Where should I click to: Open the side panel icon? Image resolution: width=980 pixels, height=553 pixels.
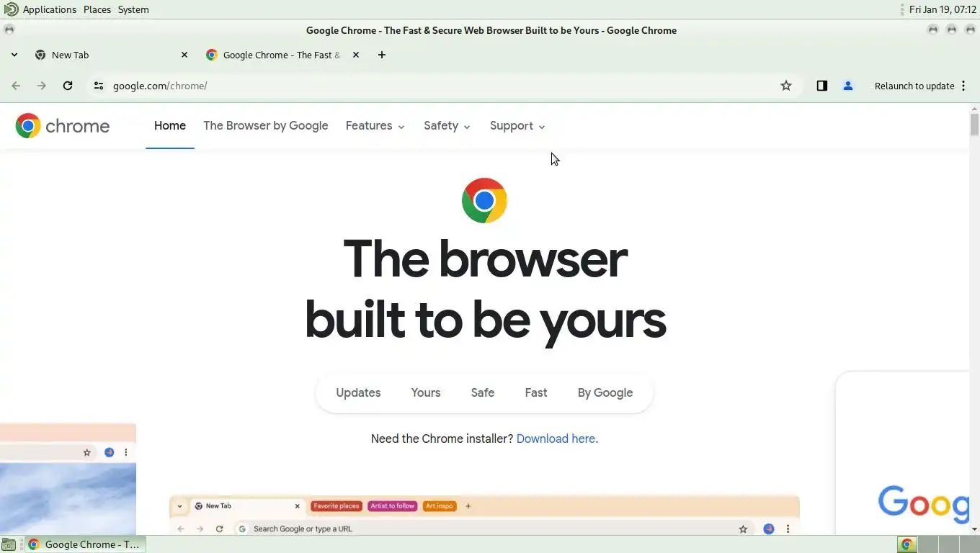coord(821,86)
